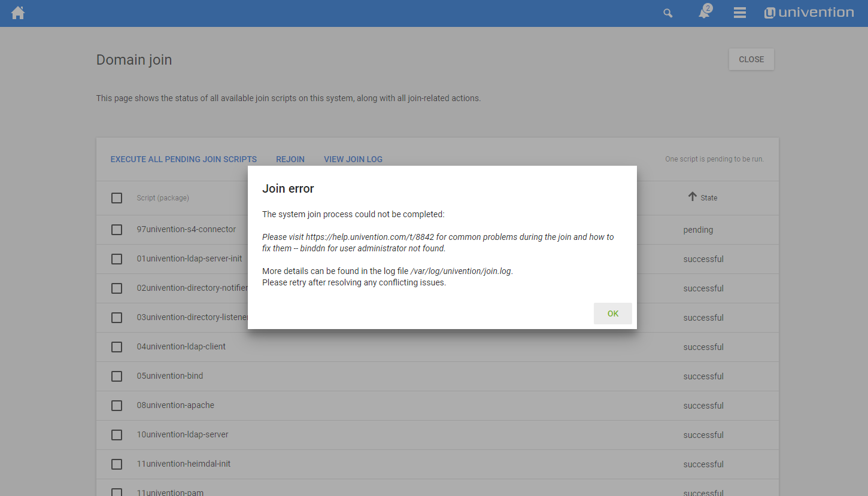Check the 04univention-ldap-client row
Screen dimensions: 868x496
[x=117, y=347]
